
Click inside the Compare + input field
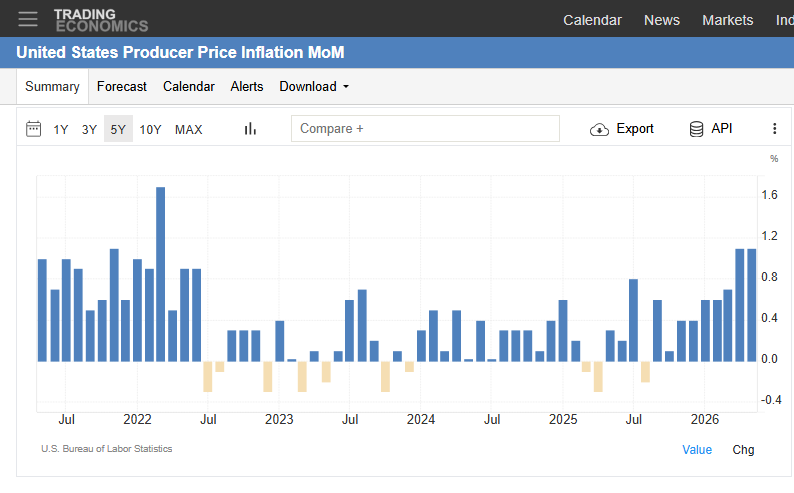pyautogui.click(x=425, y=129)
